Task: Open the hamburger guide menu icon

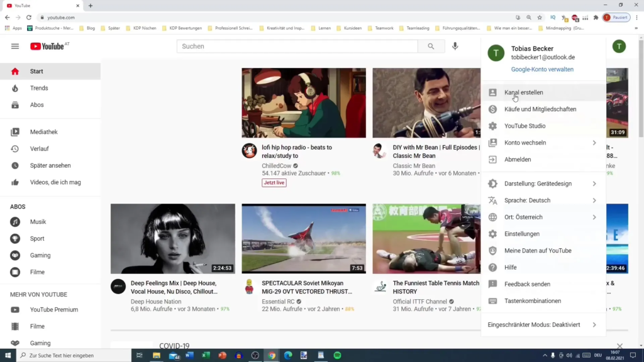Action: (15, 47)
